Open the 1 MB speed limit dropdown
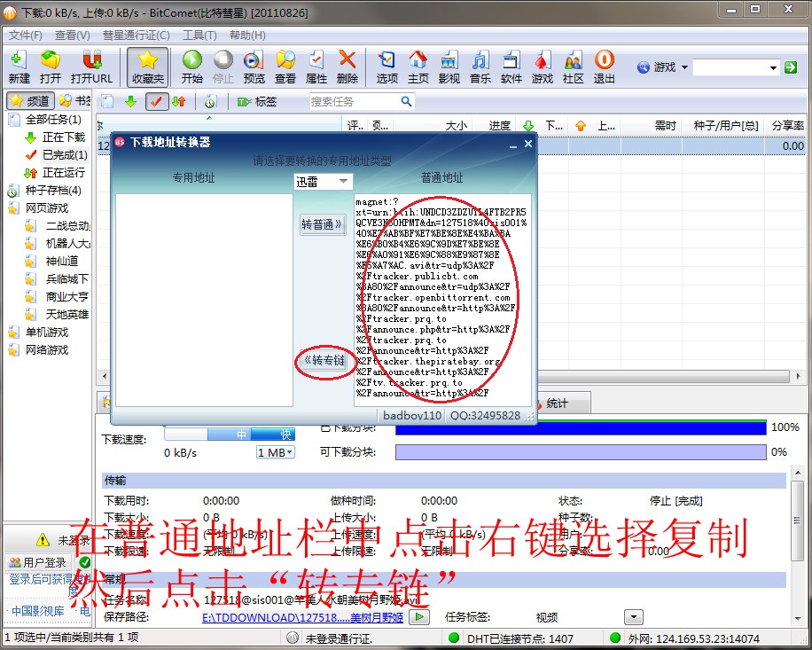This screenshot has height=650, width=812. tap(276, 452)
